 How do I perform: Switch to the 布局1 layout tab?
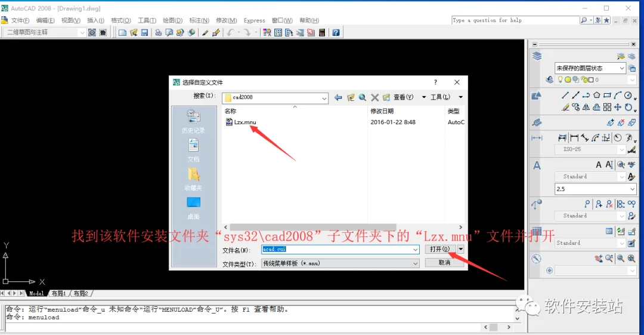tap(58, 293)
